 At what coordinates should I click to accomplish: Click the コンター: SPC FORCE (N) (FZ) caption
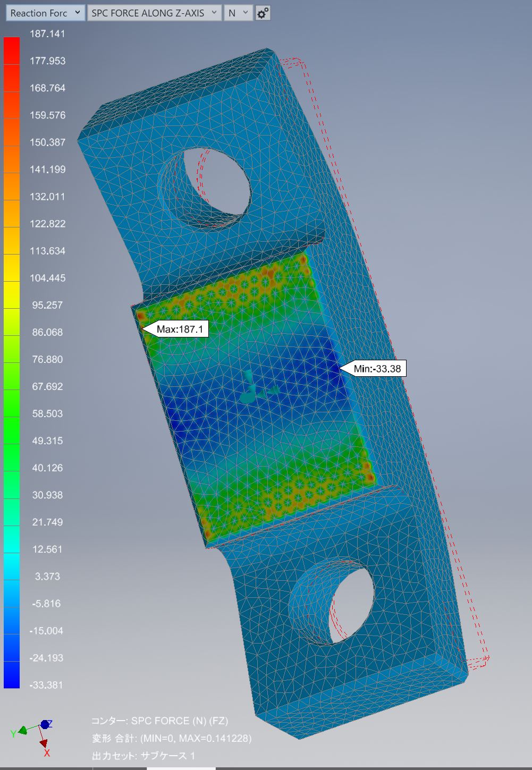pyautogui.click(x=159, y=721)
